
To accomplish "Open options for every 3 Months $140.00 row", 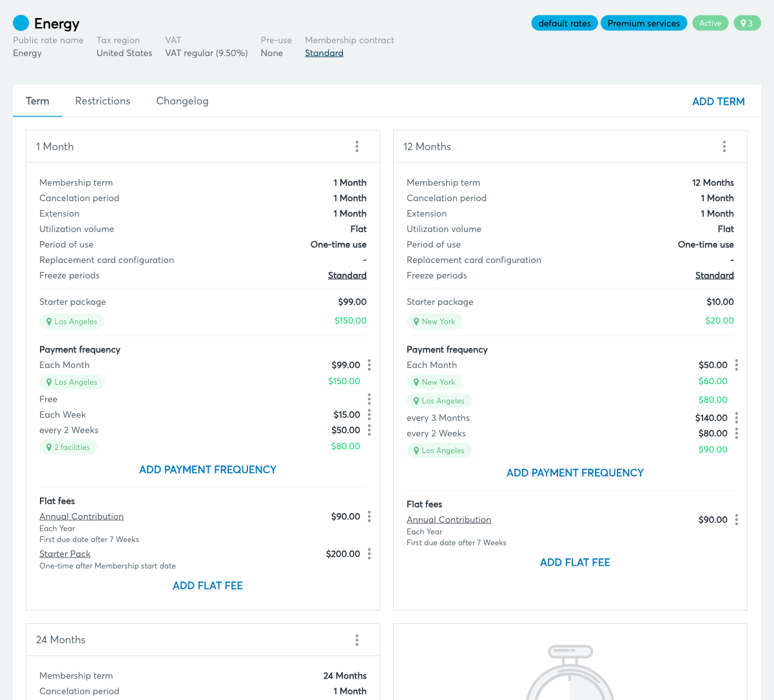I will tap(737, 418).
